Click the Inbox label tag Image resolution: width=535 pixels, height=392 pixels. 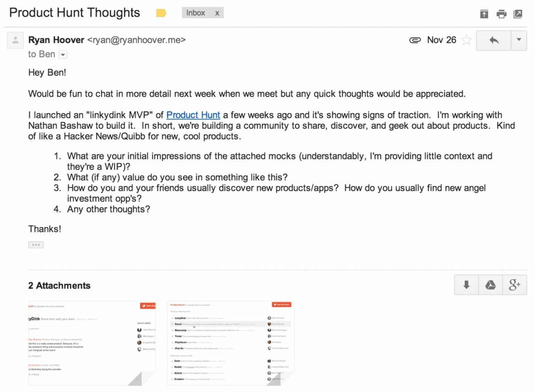(x=195, y=13)
